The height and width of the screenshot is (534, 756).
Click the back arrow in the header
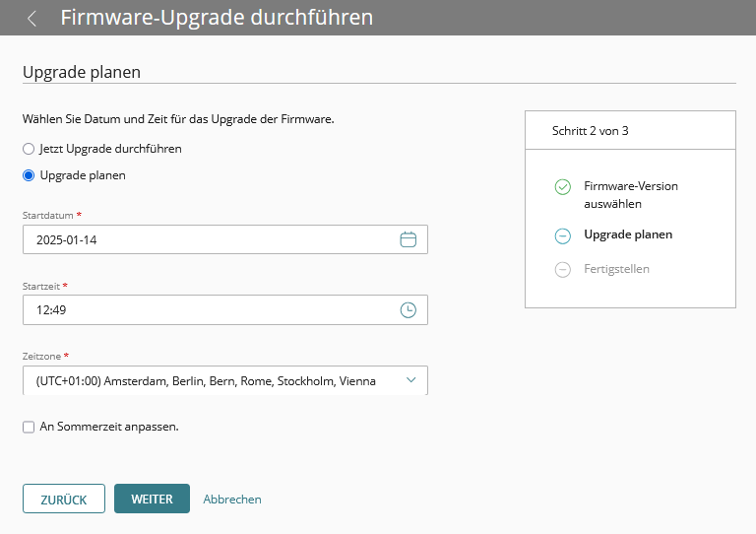[32, 18]
